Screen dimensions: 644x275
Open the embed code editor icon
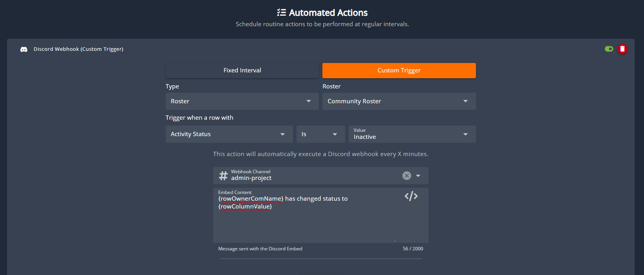(x=411, y=196)
